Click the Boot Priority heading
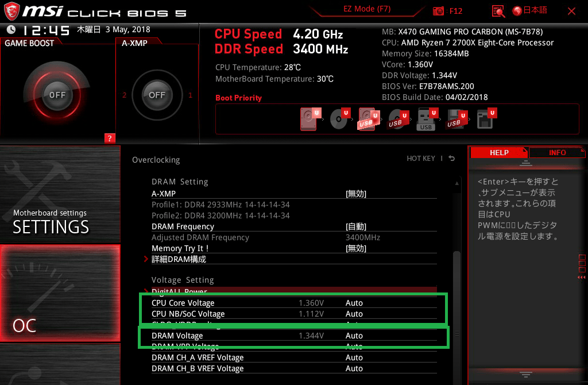The image size is (588, 385). point(238,98)
